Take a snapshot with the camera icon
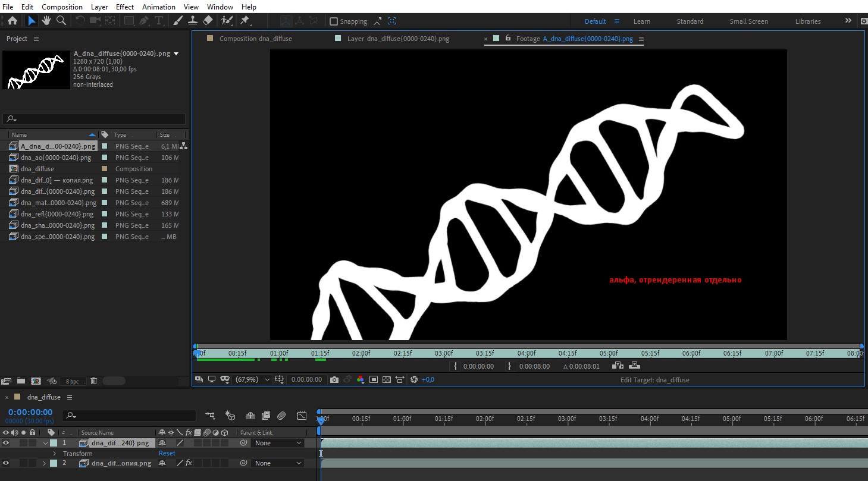This screenshot has width=868, height=481. (x=334, y=379)
